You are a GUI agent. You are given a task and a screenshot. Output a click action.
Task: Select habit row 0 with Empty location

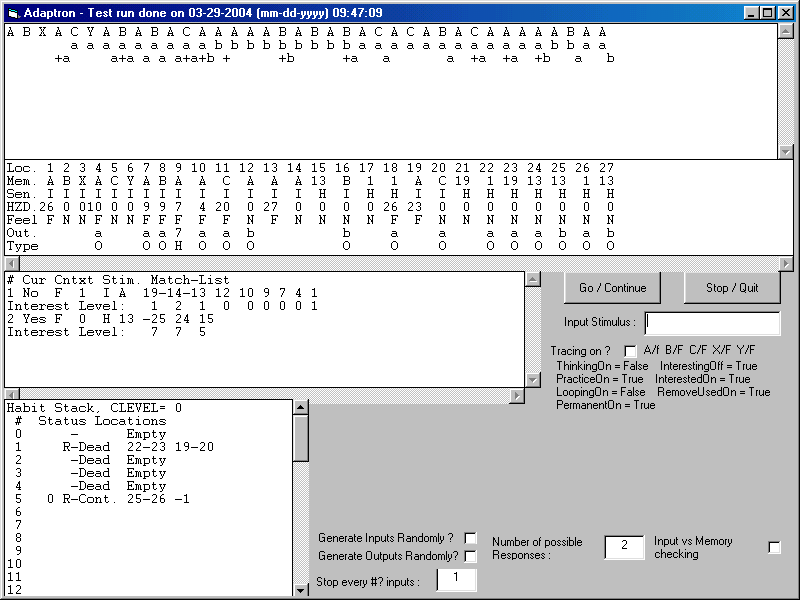91,434
